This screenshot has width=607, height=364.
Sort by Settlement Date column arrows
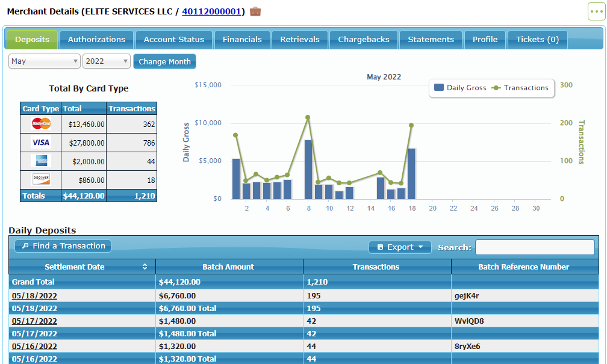[145, 267]
